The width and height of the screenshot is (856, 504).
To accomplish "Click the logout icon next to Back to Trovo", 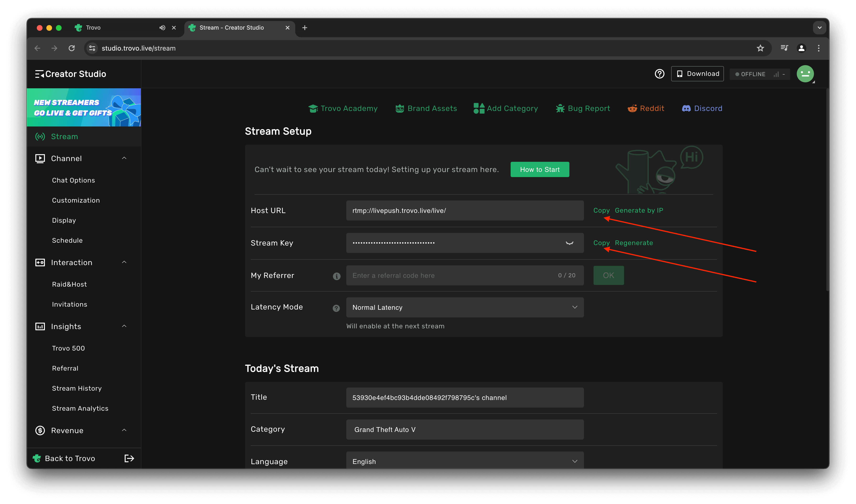I will pyautogui.click(x=129, y=458).
